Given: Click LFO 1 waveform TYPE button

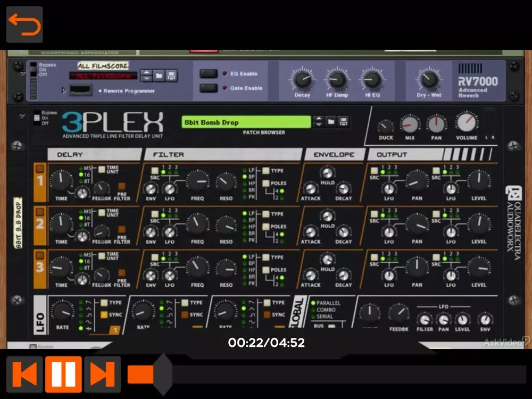Looking at the screenshot, I should coord(104,303).
